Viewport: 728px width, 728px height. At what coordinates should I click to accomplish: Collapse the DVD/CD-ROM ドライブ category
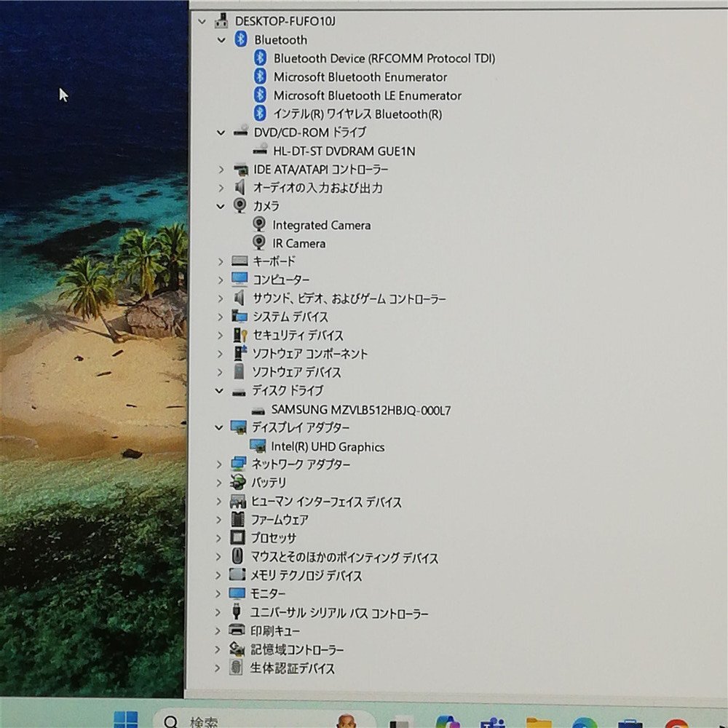coord(221,132)
